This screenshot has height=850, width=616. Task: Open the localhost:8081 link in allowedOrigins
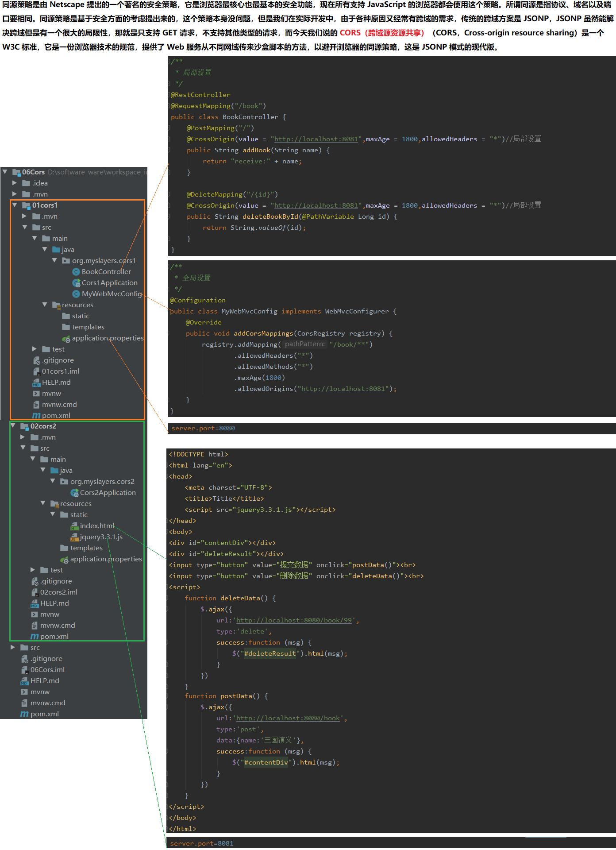coord(343,389)
